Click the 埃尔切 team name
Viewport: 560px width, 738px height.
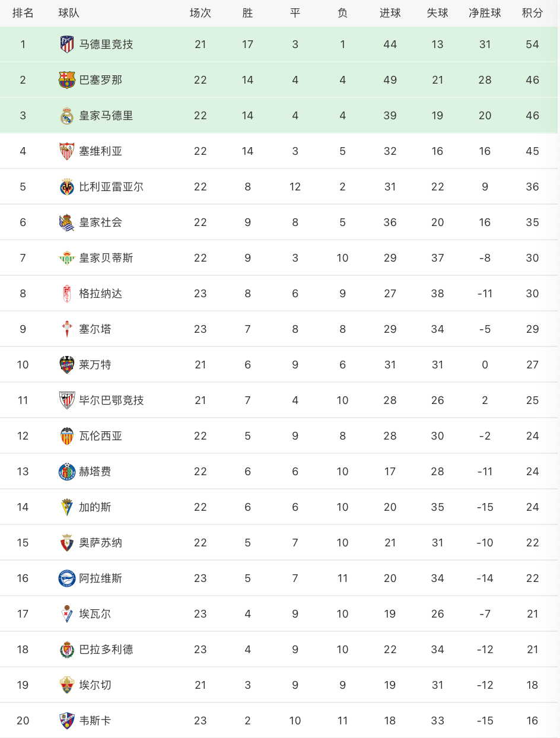pyautogui.click(x=95, y=685)
